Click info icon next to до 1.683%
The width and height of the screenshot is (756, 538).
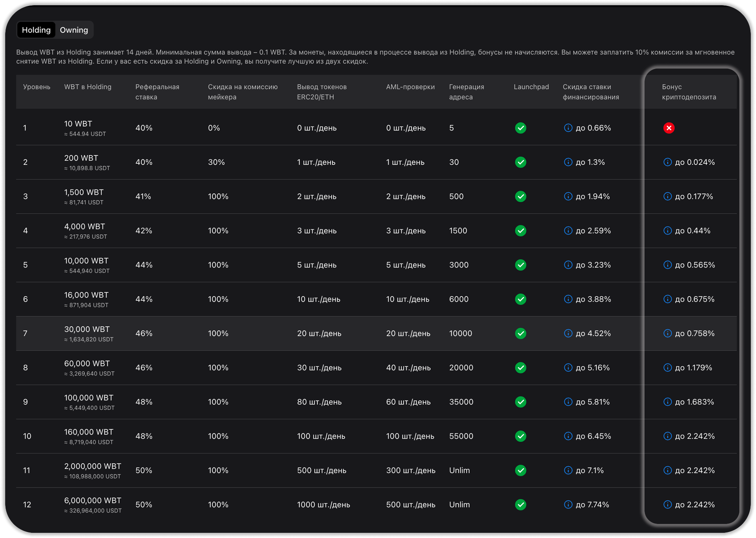click(x=667, y=402)
